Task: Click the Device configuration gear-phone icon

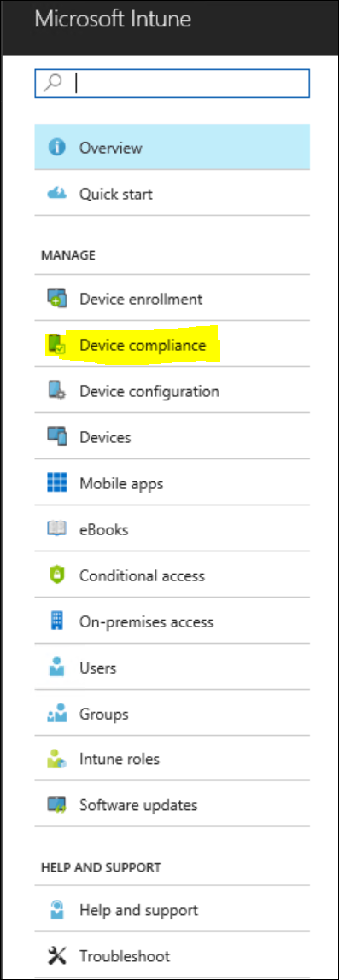Action: tap(57, 391)
